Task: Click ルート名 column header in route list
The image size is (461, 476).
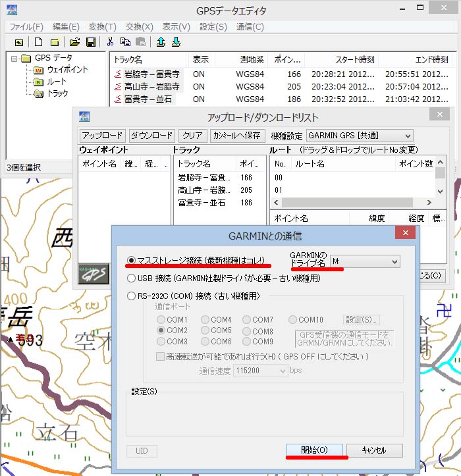Action: tap(343, 164)
